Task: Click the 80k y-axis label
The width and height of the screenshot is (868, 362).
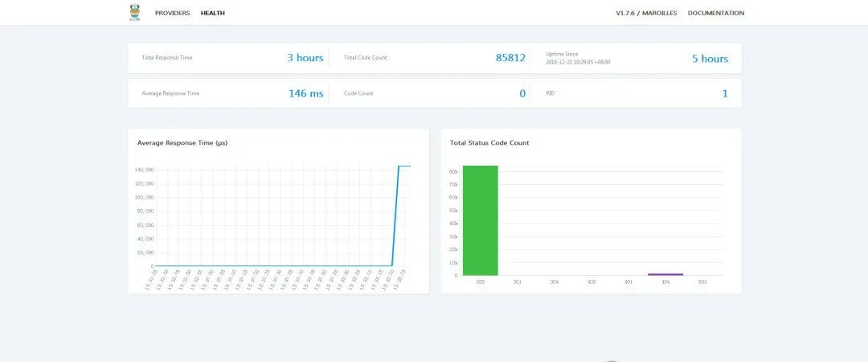Action: point(453,172)
